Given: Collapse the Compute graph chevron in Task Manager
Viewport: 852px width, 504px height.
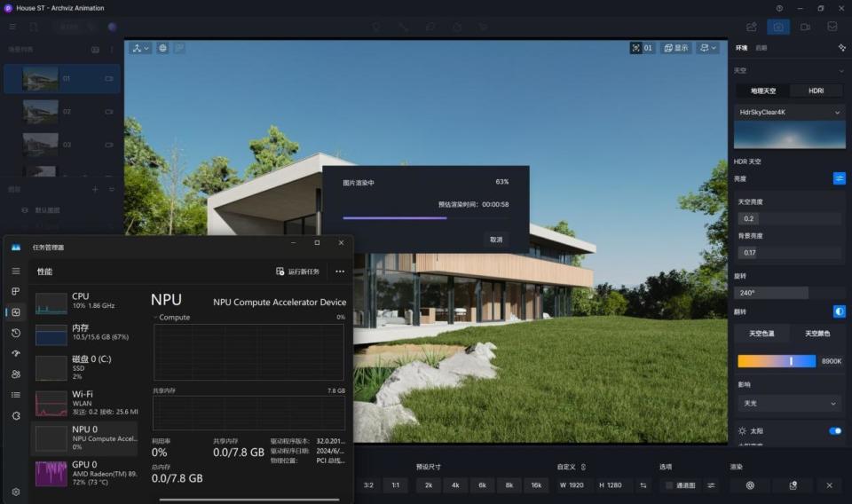Looking at the screenshot, I should [x=155, y=317].
